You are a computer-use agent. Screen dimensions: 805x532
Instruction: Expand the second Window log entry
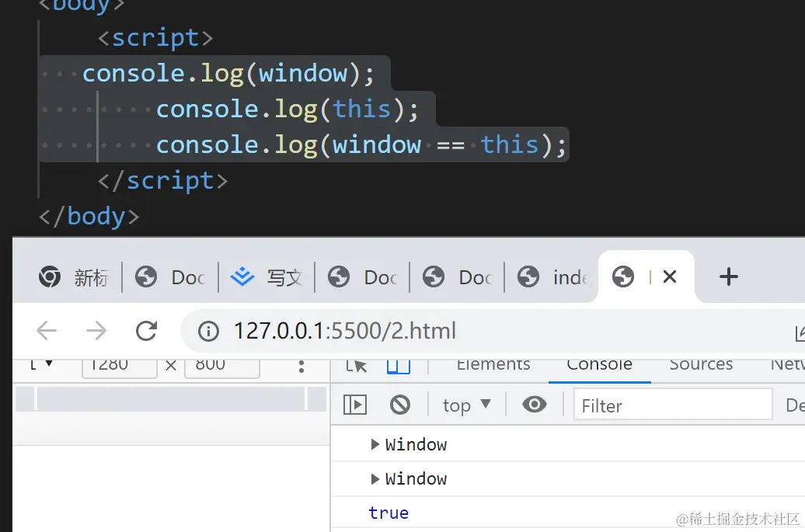[375, 478]
